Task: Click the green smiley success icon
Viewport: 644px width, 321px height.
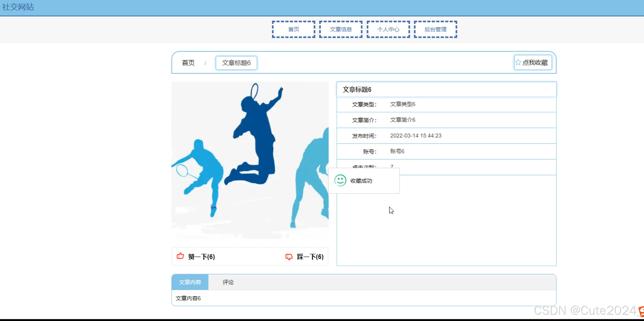Action: pos(340,180)
